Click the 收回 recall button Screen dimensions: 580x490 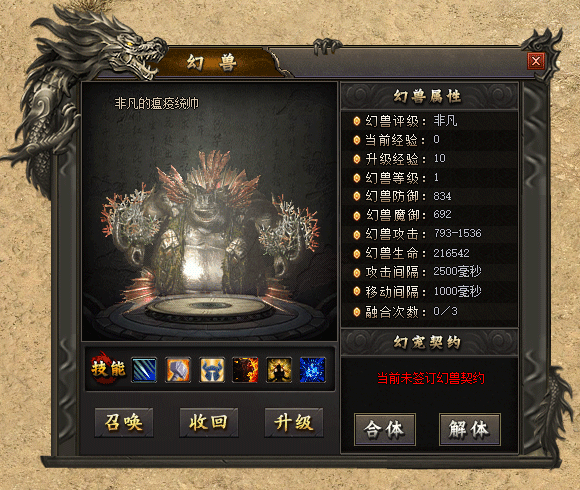(209, 423)
